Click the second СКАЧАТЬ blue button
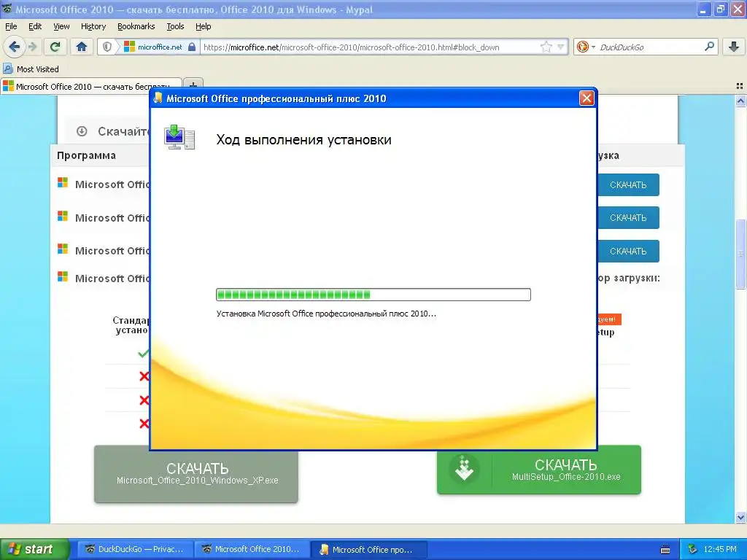 pyautogui.click(x=628, y=217)
